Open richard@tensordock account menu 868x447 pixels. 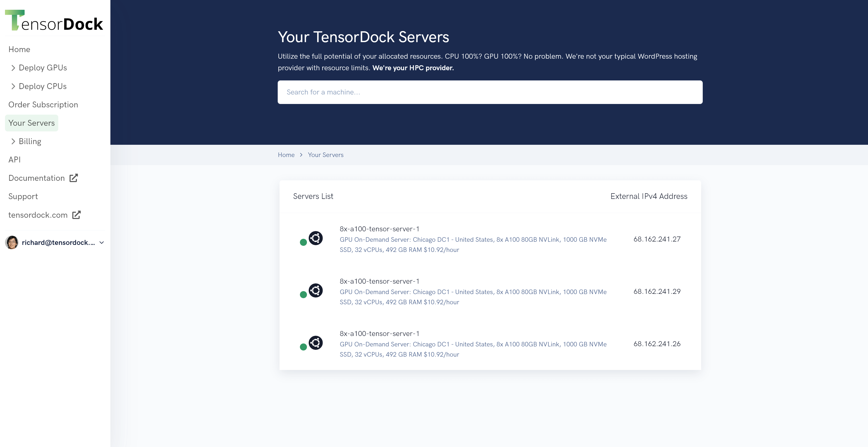click(58, 243)
